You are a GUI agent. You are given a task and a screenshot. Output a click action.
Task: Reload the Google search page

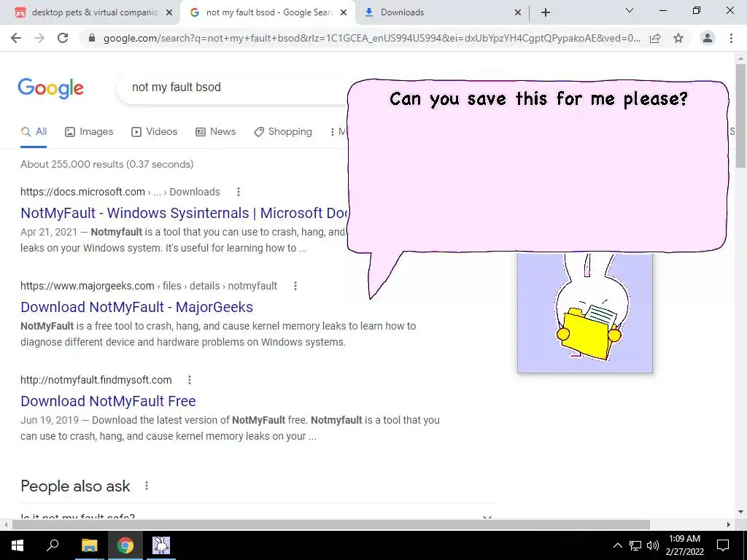pyautogui.click(x=63, y=38)
